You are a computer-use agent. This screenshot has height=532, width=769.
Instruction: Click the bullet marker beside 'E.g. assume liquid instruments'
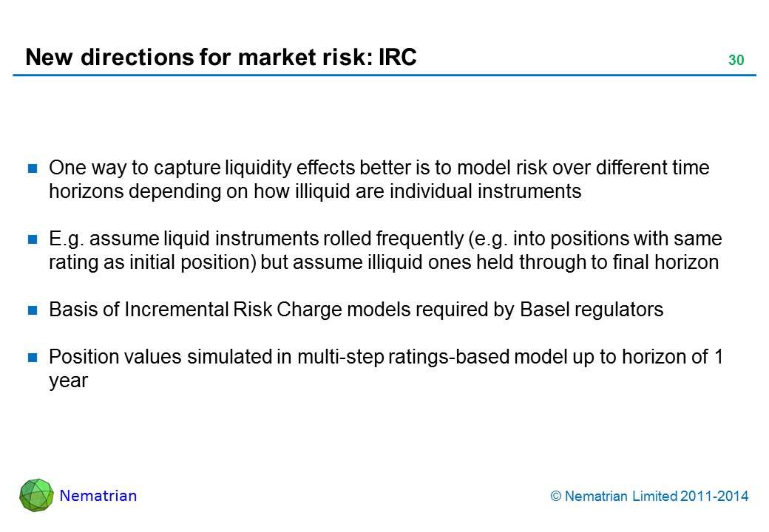[33, 240]
